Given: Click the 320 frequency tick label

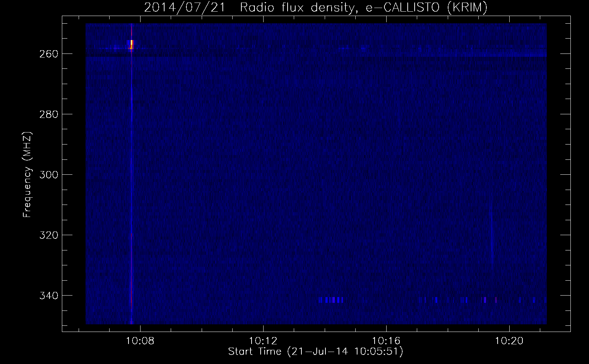Looking at the screenshot, I should coord(48,235).
